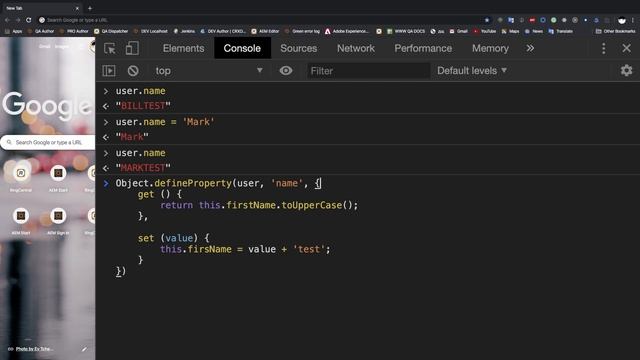Open the Translate bookmark
This screenshot has width=640, height=360.
[561, 31]
